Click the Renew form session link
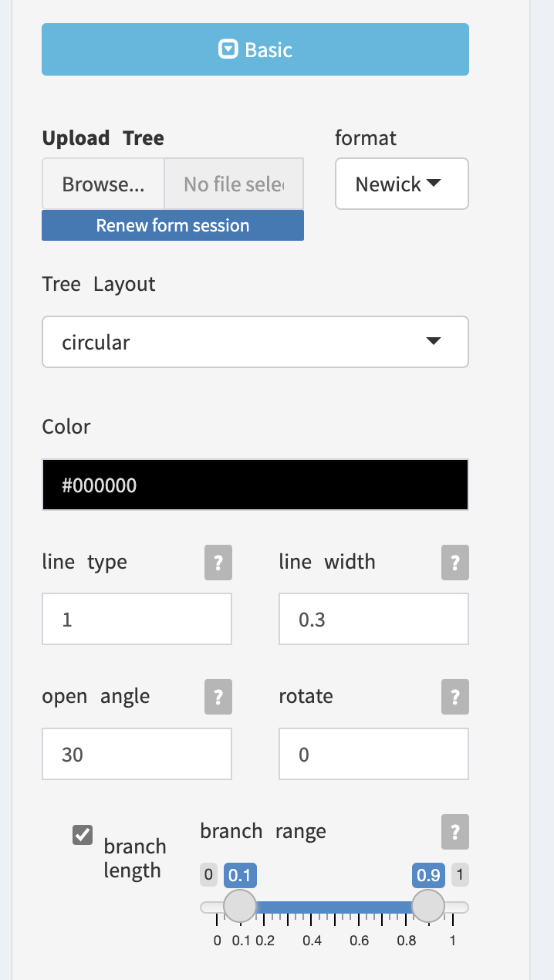Screen dimensions: 554x980 click(173, 226)
